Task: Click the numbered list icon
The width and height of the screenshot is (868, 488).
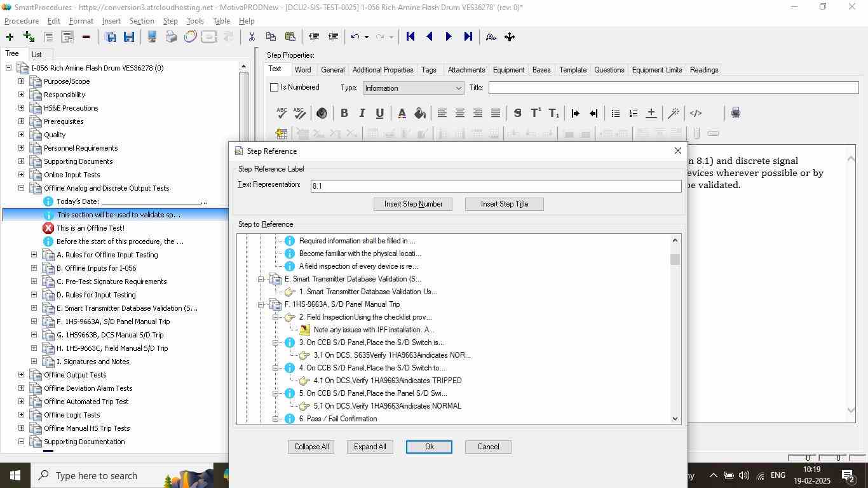Action: (x=633, y=113)
